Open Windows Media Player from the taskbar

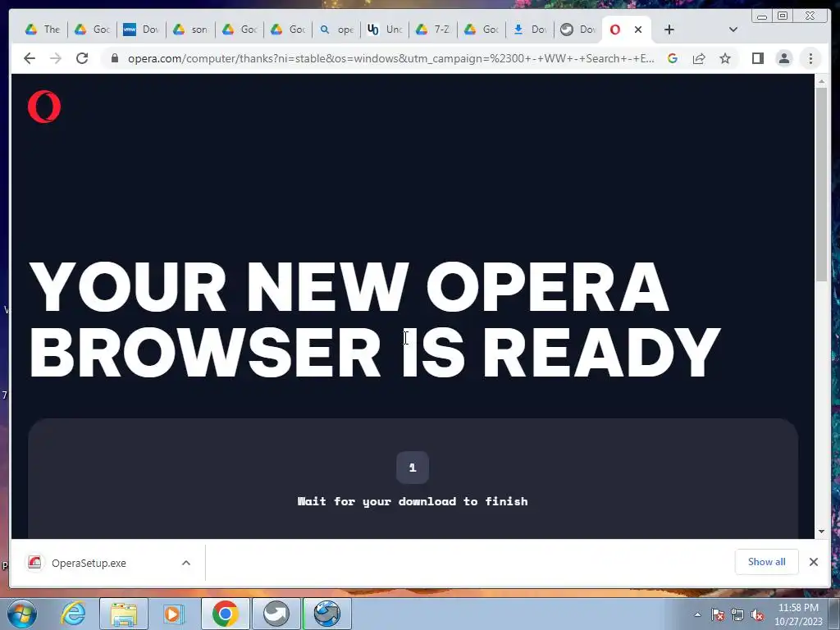172,614
